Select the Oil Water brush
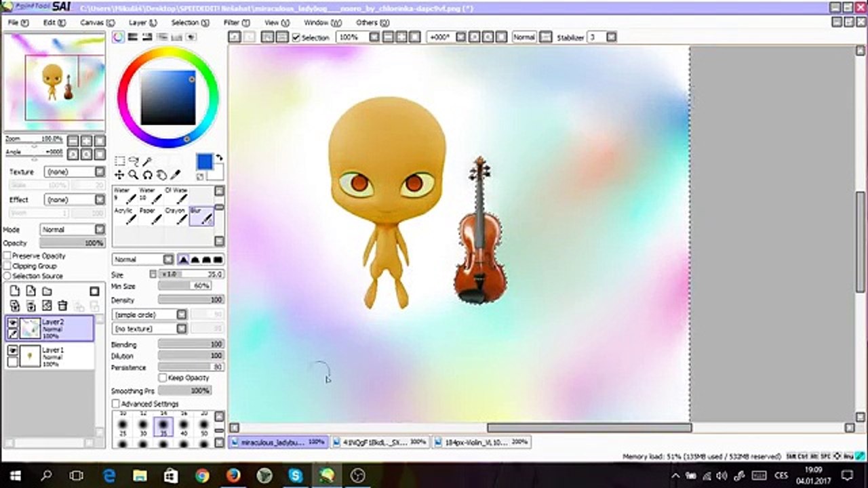Viewport: 868px width, 488px height. coord(176,196)
